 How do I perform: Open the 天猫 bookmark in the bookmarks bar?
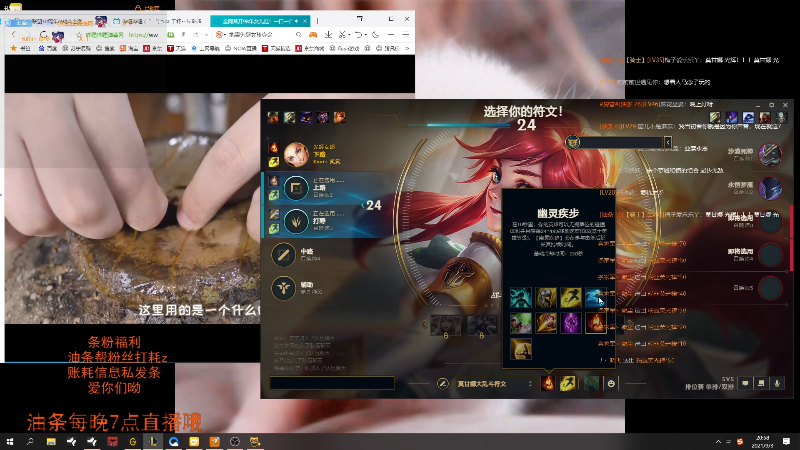[x=177, y=48]
